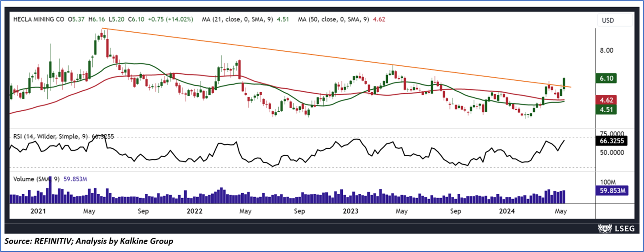Click the 8.00 price axis label

coord(606,51)
